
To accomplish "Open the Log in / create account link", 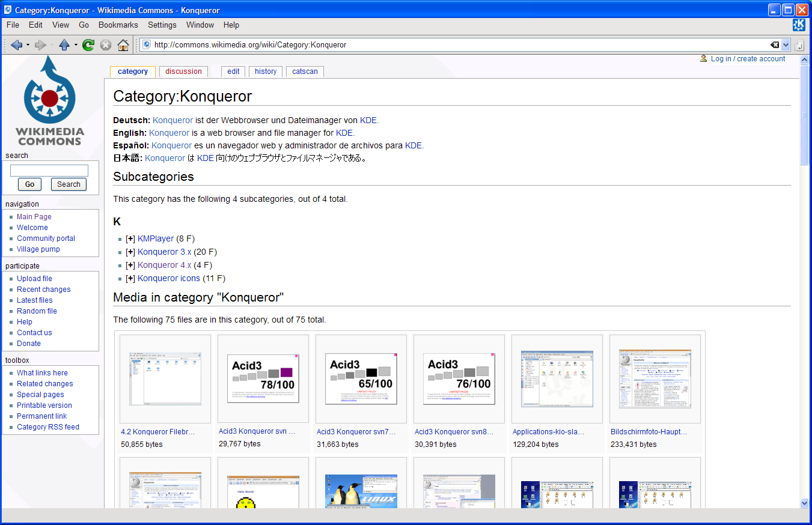I will 748,59.
